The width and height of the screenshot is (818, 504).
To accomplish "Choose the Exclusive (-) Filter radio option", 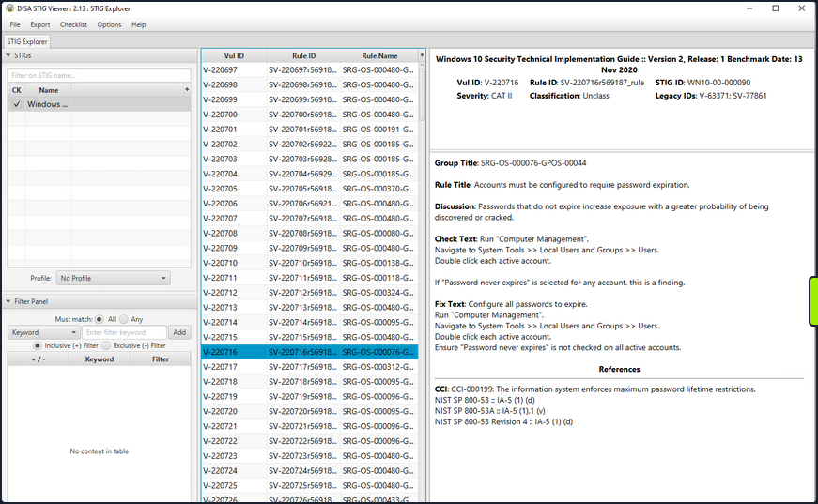I will [x=106, y=345].
